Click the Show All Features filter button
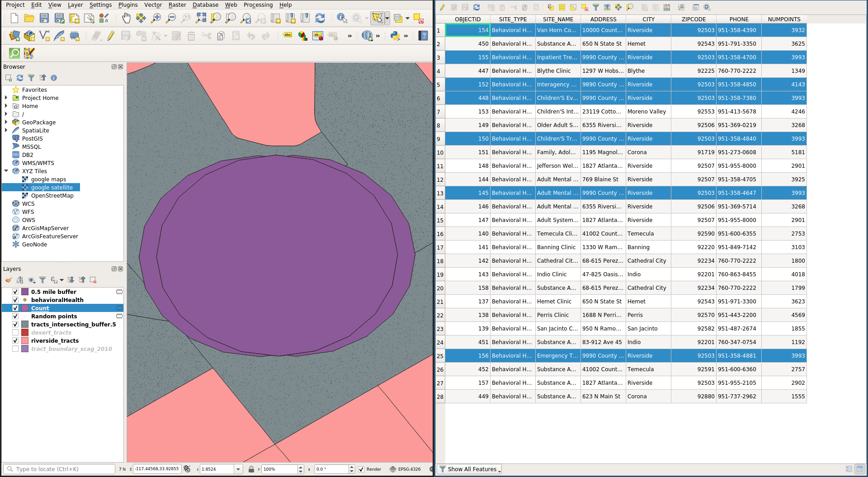 (470, 469)
